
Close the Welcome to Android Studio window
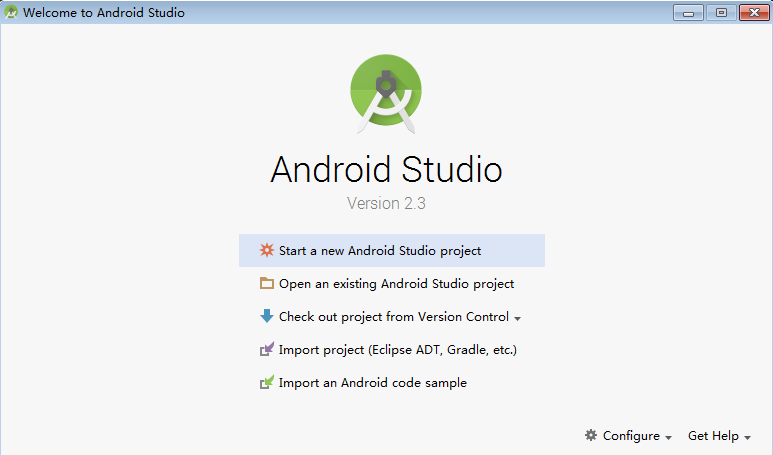[754, 13]
